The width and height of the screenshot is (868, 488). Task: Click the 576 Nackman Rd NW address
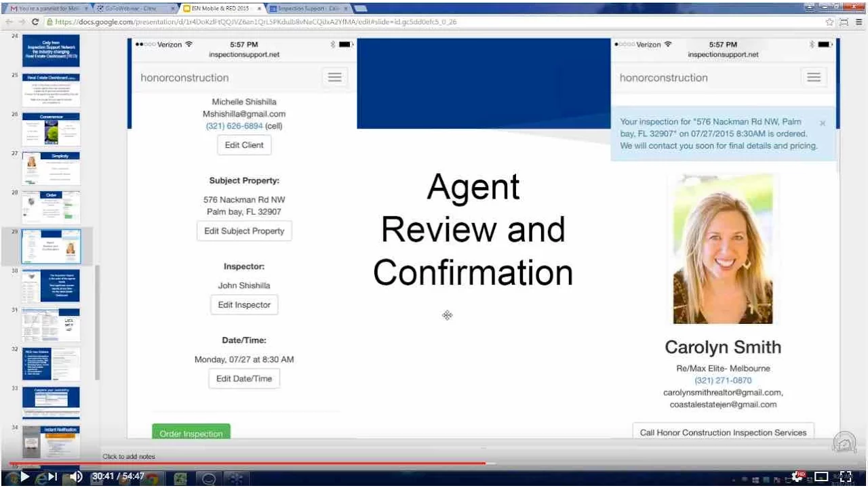(244, 200)
